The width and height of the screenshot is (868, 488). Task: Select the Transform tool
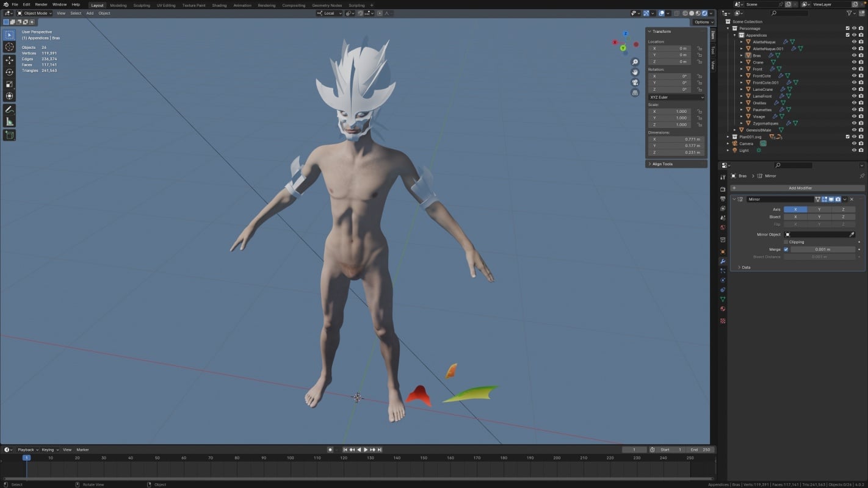(x=9, y=96)
